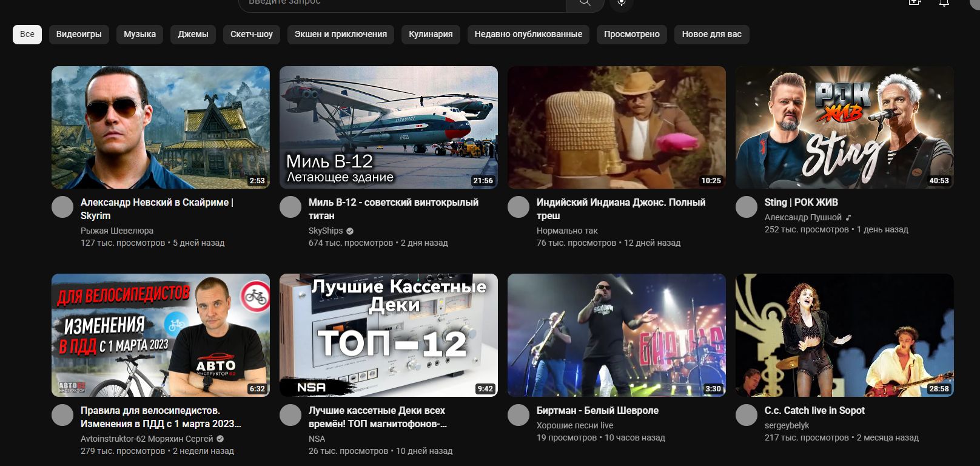The width and height of the screenshot is (980, 466).
Task: Open title Миль В-12 - советский винтокрылый титан
Action: (394, 209)
